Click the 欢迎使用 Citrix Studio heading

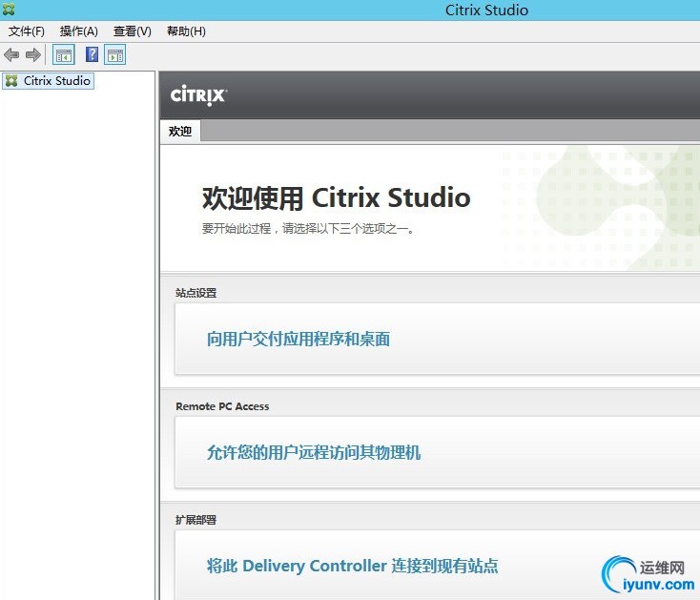coord(336,197)
